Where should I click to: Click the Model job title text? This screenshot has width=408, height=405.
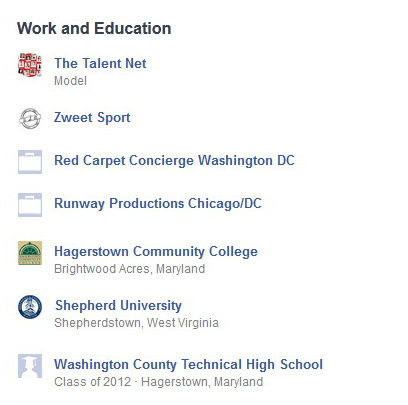(71, 81)
